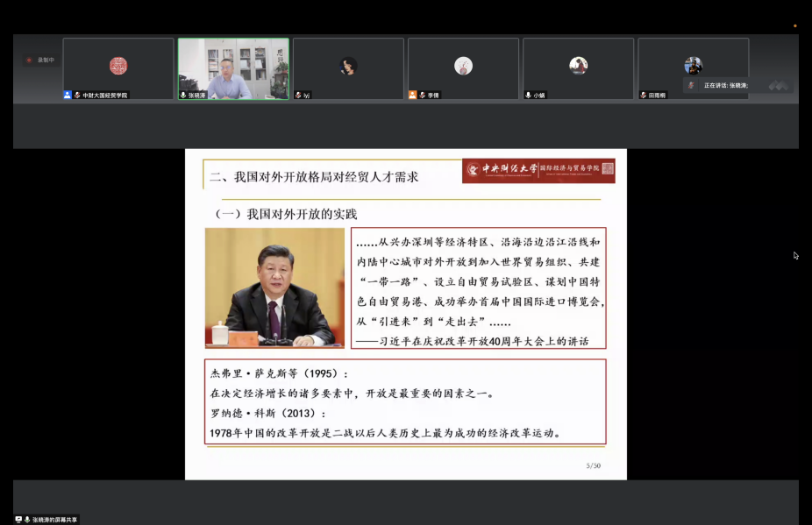Click the red recording indicator icon
Screen dimensions: 812x525
[29, 60]
